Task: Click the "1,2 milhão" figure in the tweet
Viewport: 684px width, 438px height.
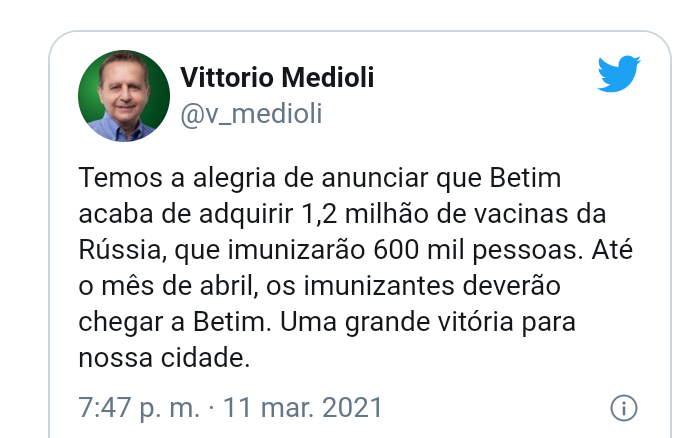Action: tap(364, 214)
